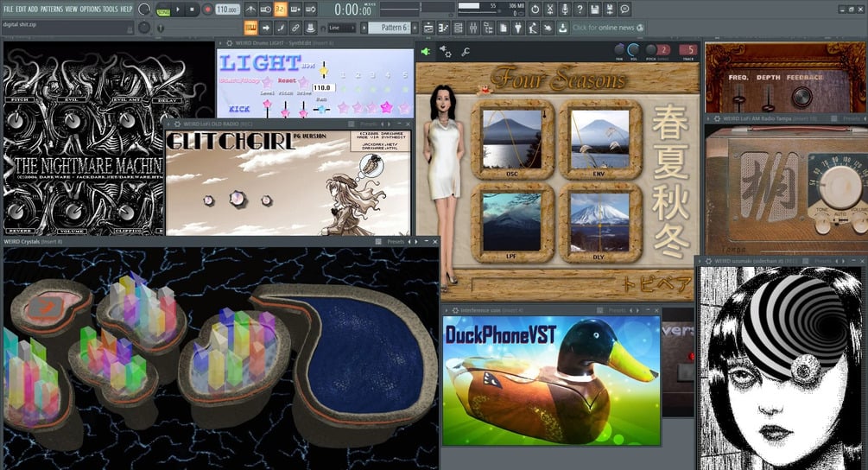Toggle wait for input to start playing

point(266,10)
